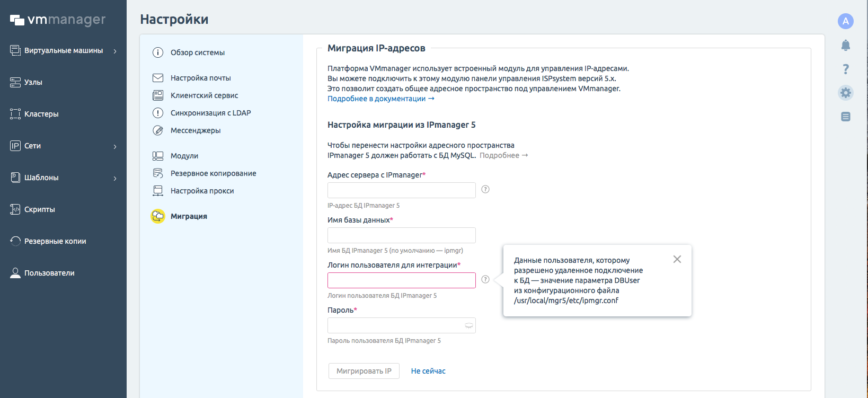Screen dimensions: 868x398
Task: Click the vmmanager logo
Action: click(58, 20)
